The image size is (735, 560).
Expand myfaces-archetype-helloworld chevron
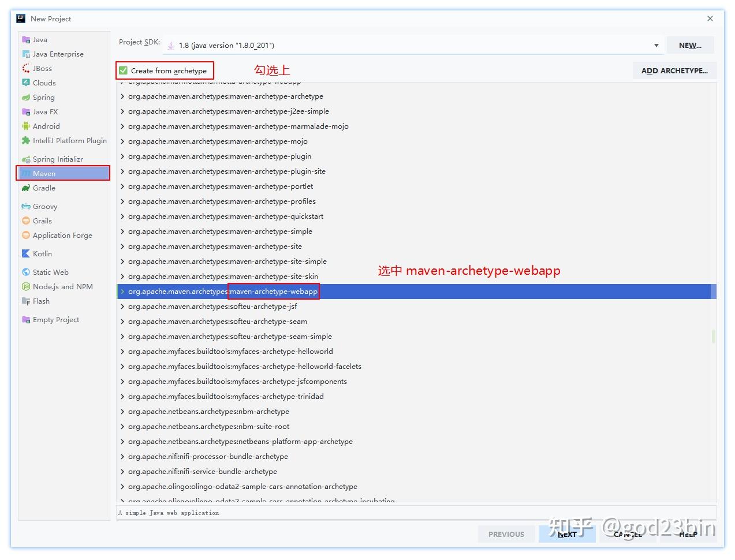tap(122, 352)
